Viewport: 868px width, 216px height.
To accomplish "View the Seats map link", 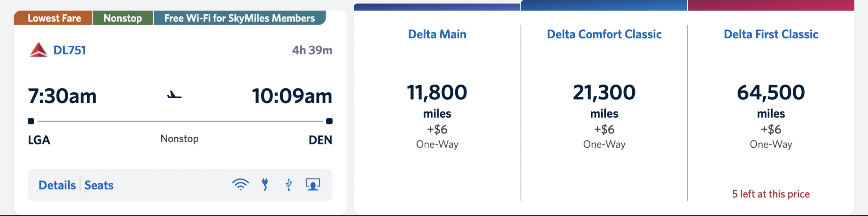I will (99, 185).
